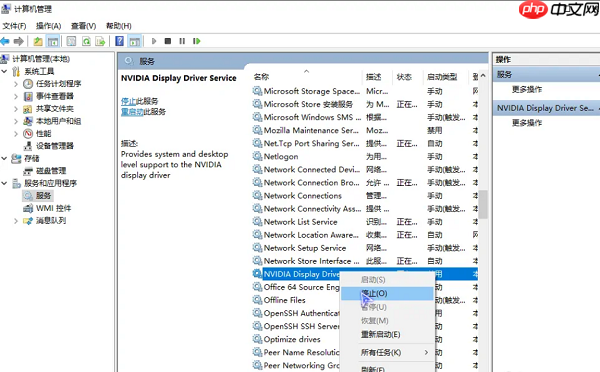The width and height of the screenshot is (600, 372).
Task: Expand the Local Users and Groups chevron
Action: coord(16,121)
